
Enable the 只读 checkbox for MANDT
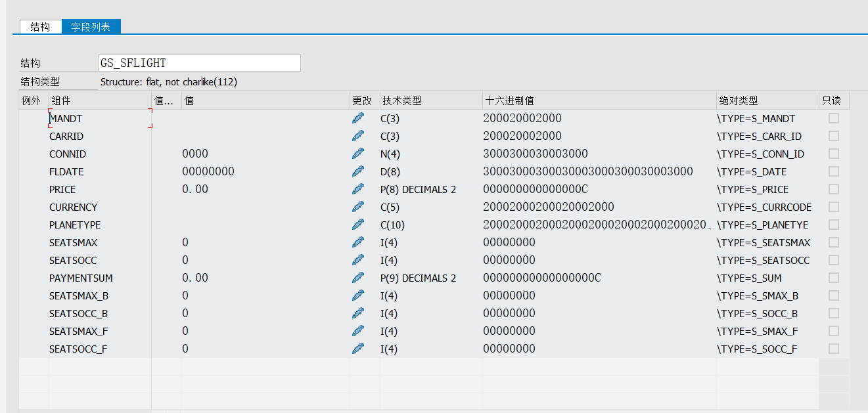click(x=833, y=118)
